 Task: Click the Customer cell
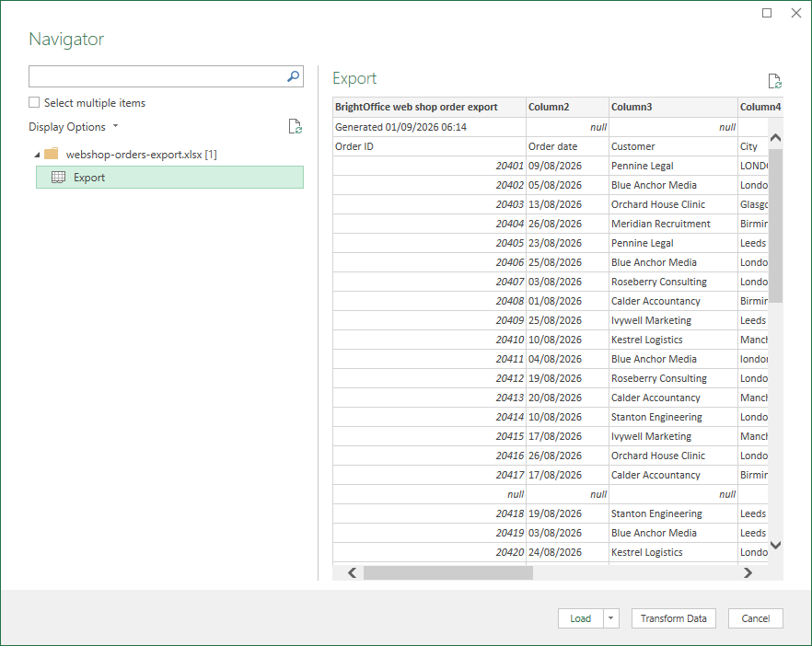click(674, 146)
